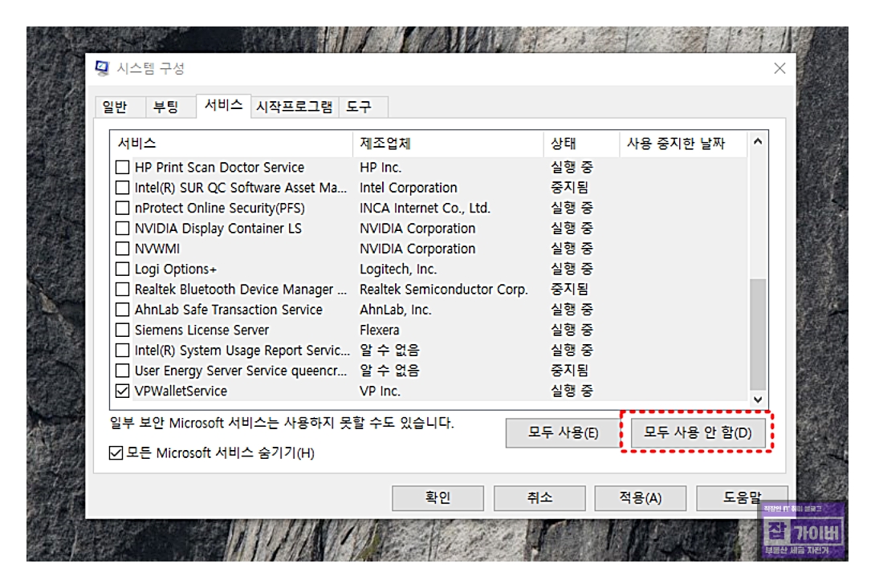Check NVIDIA Display Container LS checkbox

tap(122, 228)
